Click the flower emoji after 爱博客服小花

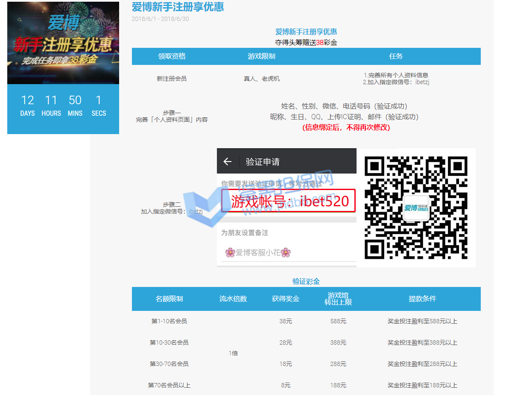click(286, 253)
